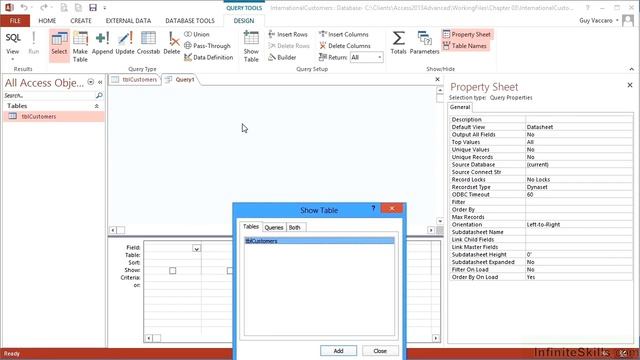The width and height of the screenshot is (640, 360).
Task: Switch query type to Make Table
Action: click(80, 47)
